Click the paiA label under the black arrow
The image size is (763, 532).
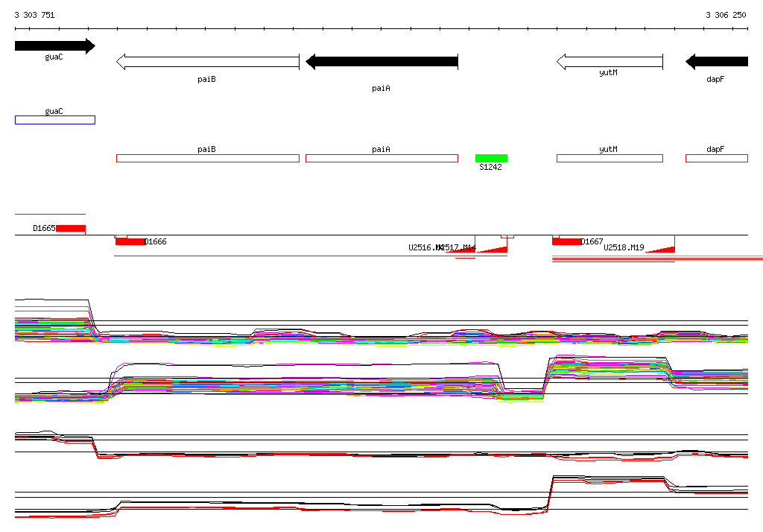[x=381, y=88]
